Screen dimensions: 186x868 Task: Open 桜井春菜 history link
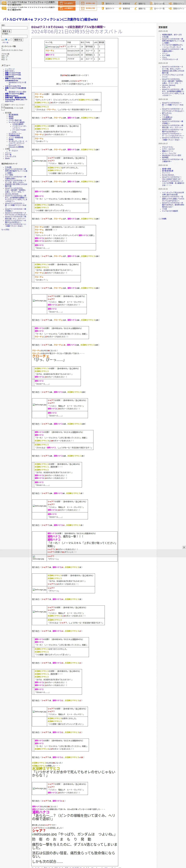pyautogui.click(x=165, y=157)
